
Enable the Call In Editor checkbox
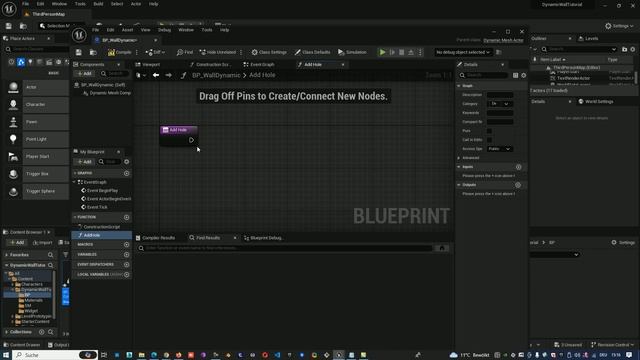pos(489,140)
